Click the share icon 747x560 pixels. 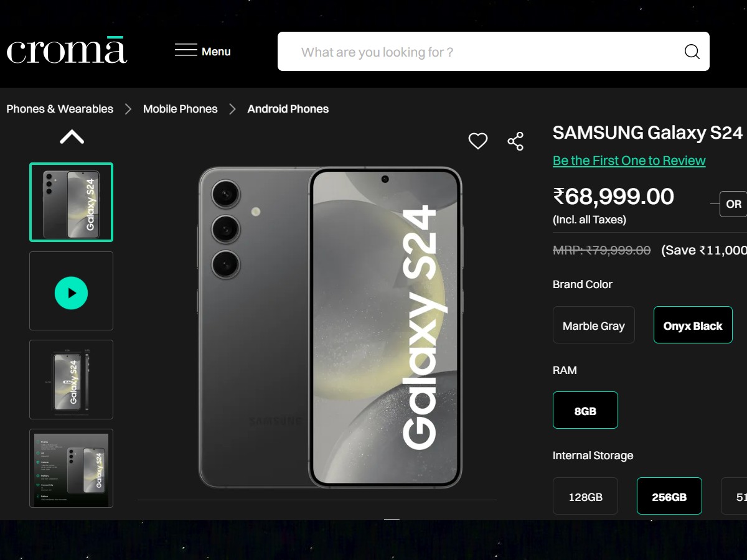click(x=515, y=141)
